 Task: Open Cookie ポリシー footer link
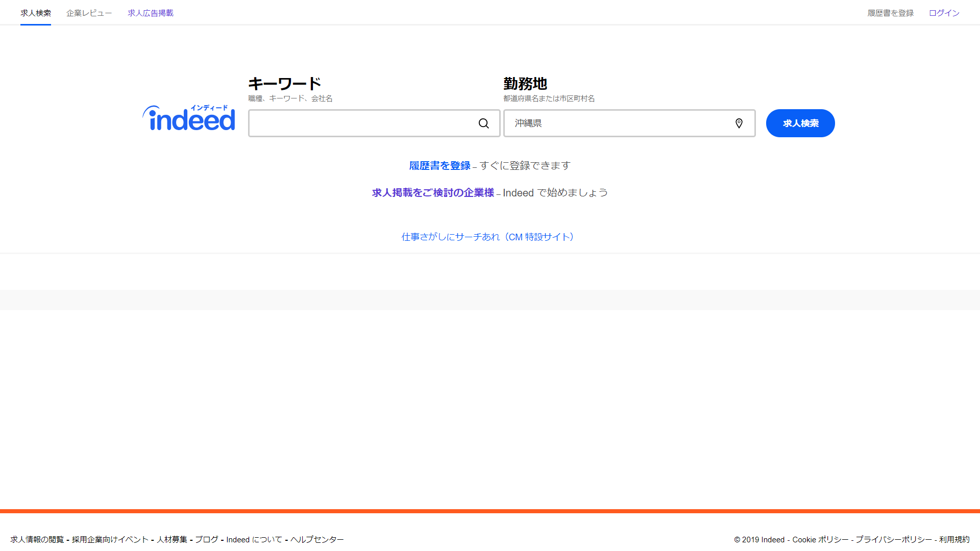coord(820,539)
